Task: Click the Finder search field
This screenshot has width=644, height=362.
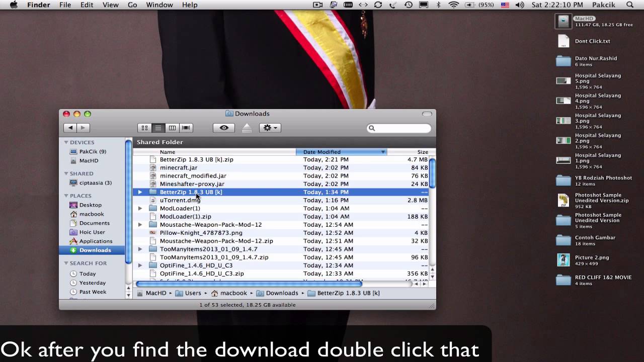Action: 399,128
